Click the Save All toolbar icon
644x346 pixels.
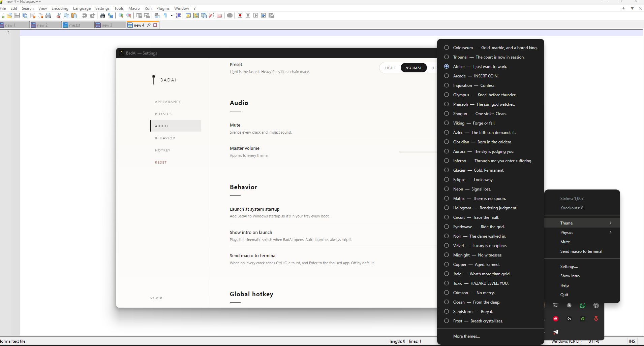point(25,15)
